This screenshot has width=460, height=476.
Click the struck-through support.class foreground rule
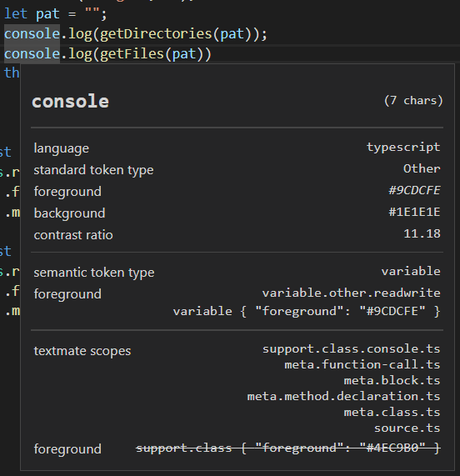pos(288,448)
